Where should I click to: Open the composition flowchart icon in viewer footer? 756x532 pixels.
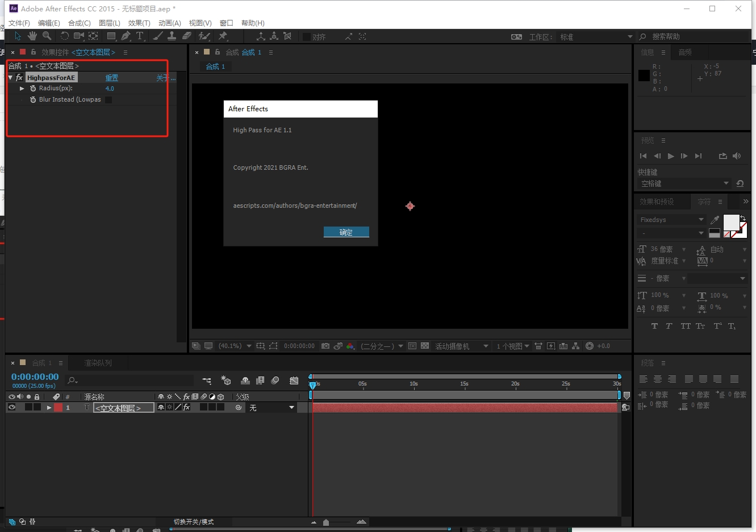(576, 346)
